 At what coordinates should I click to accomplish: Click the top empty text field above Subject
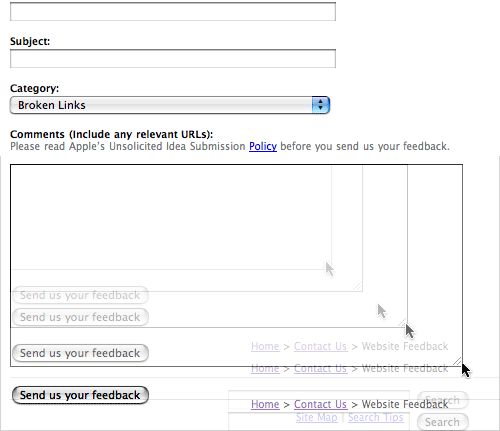point(173,12)
